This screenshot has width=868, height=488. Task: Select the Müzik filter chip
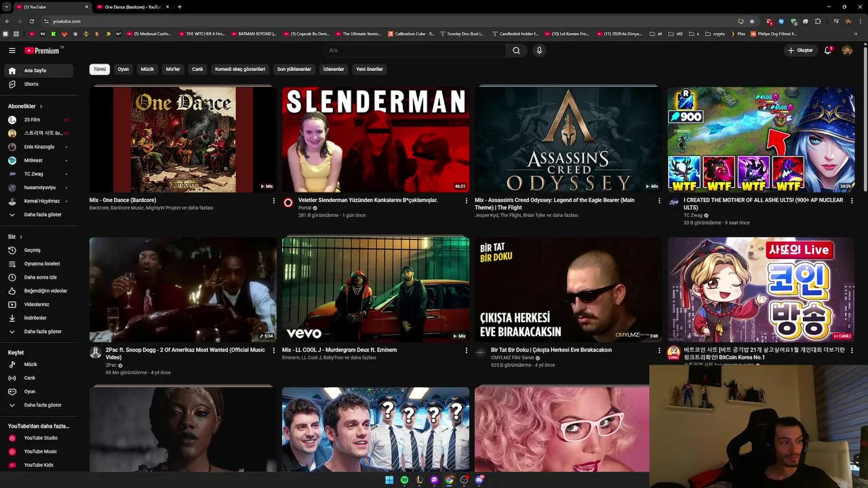147,69
